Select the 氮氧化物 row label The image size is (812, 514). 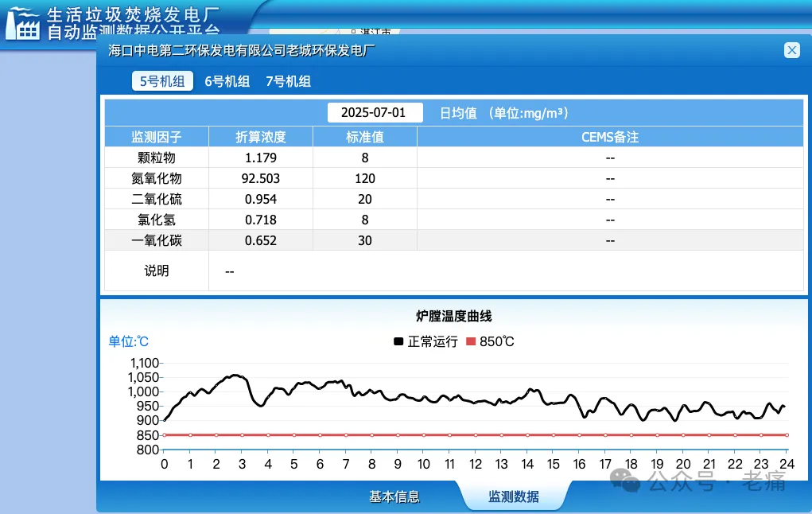[157, 178]
